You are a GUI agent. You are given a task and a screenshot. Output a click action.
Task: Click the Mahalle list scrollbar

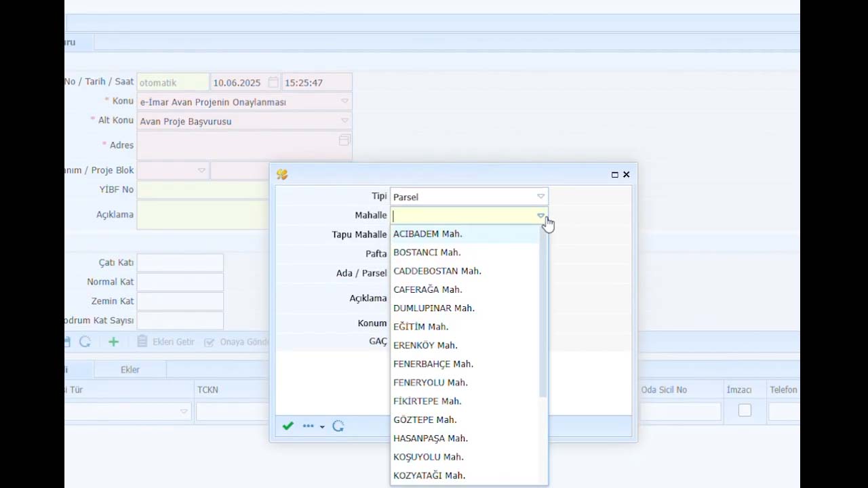542,312
